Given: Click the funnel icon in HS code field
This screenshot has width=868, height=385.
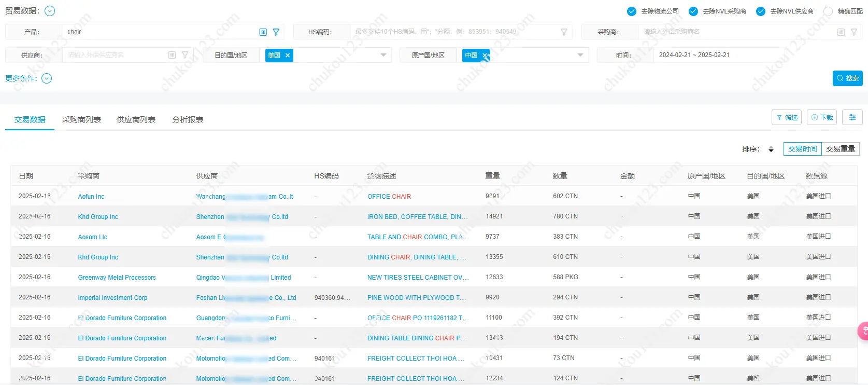Looking at the screenshot, I should pos(564,32).
